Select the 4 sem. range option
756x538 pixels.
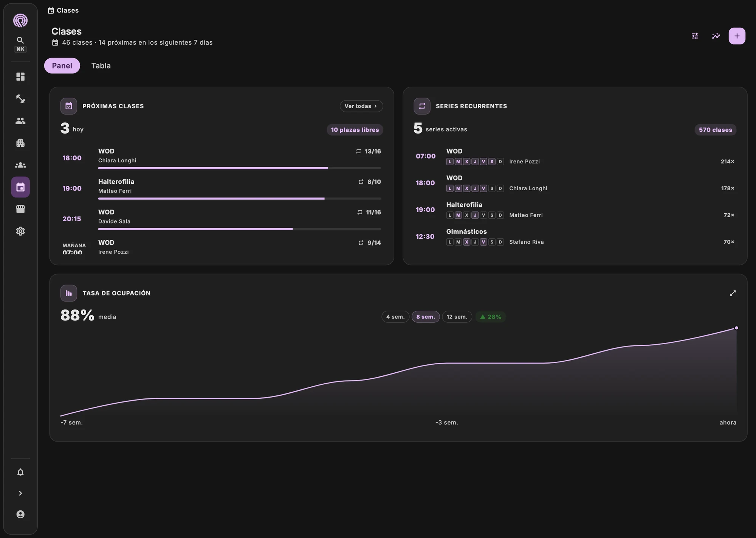point(395,317)
